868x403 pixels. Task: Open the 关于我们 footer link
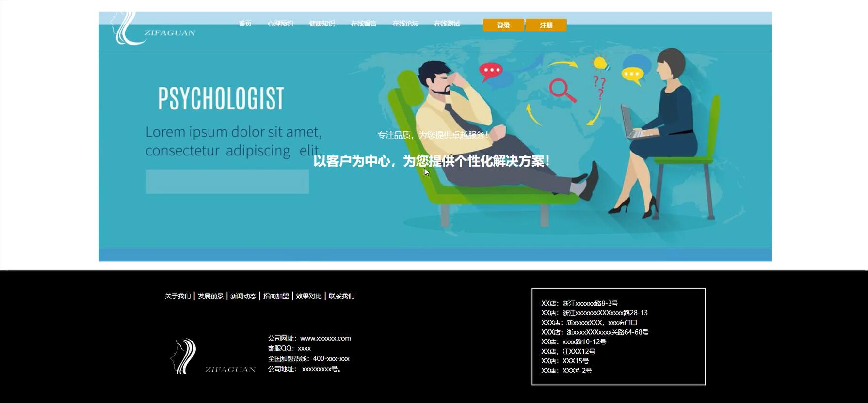(178, 296)
